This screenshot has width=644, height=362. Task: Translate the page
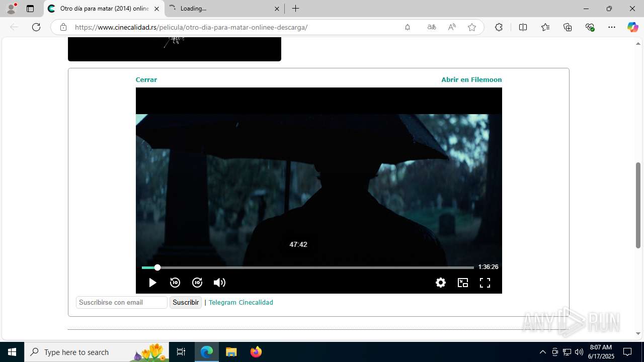click(x=432, y=27)
